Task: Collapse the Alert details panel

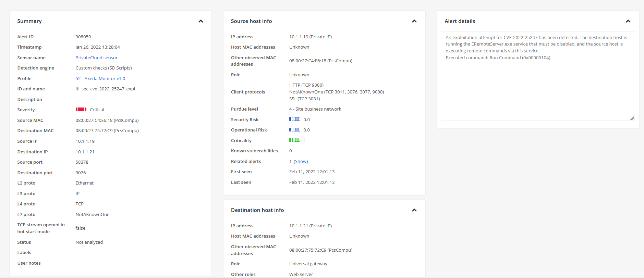Action: coord(628,21)
